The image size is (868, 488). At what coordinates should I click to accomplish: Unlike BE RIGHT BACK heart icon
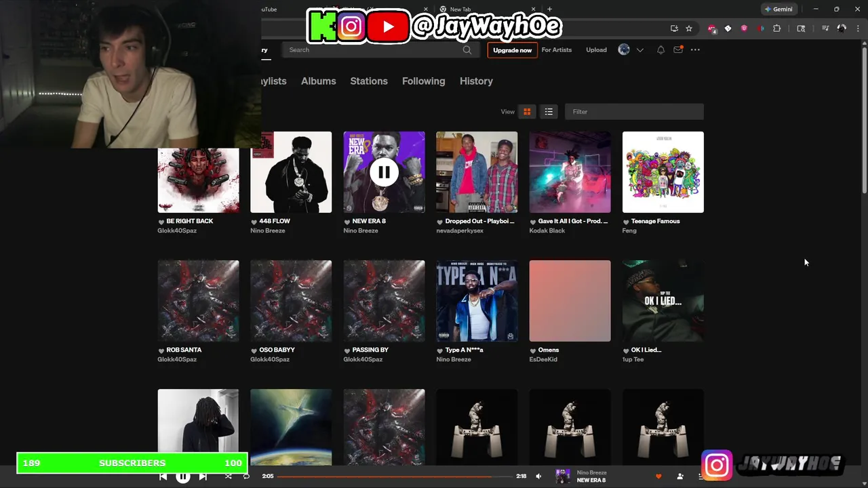point(161,222)
